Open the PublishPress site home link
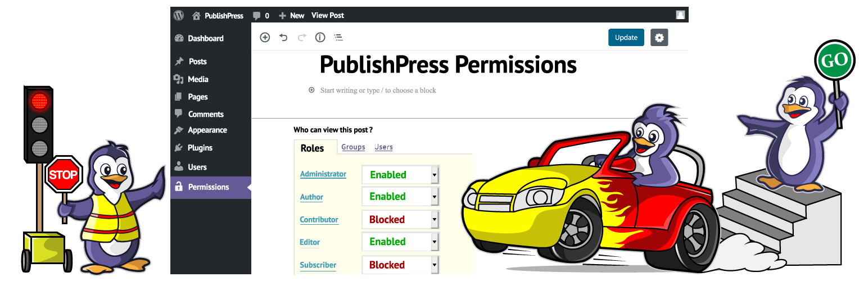This screenshot has height=281, width=868. pyautogui.click(x=218, y=16)
